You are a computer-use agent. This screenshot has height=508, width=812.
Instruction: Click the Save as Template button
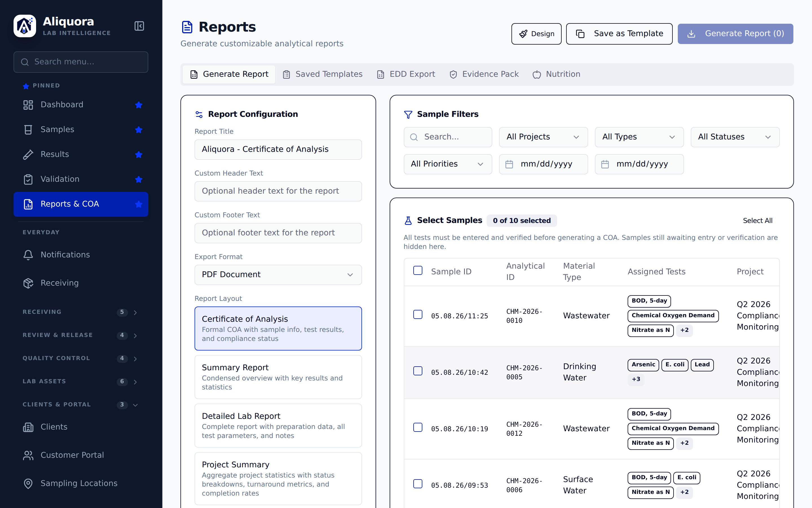coord(619,34)
